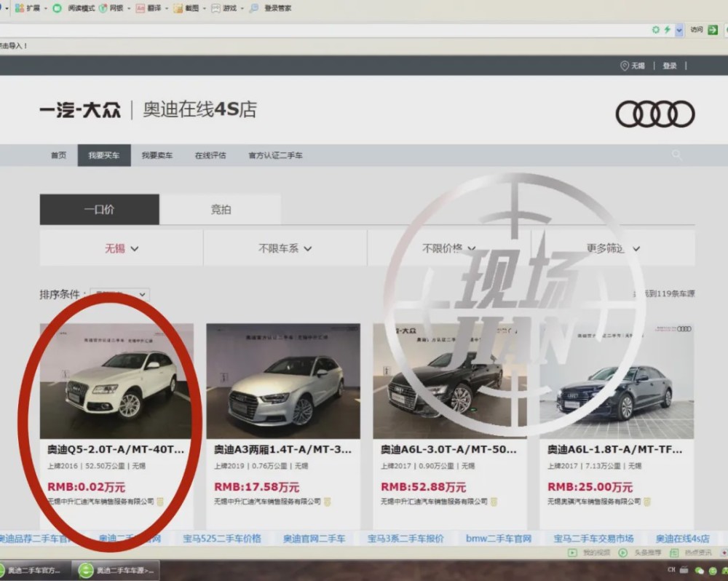Click the 头条推荐 icon in status bar
The width and height of the screenshot is (728, 581).
coord(623,553)
